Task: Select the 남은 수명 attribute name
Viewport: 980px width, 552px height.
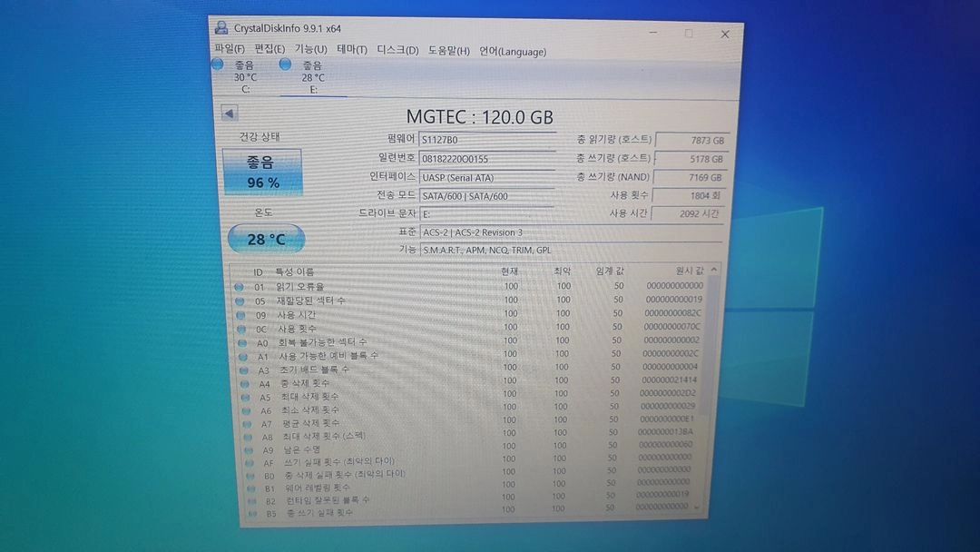Action: [301, 449]
